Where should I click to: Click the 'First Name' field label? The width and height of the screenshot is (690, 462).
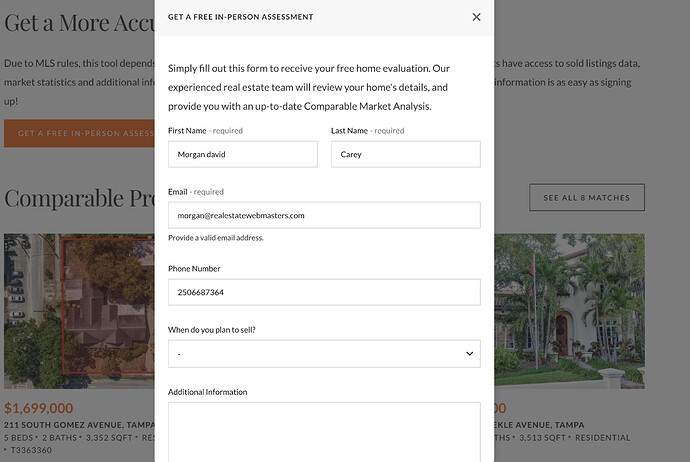click(187, 131)
